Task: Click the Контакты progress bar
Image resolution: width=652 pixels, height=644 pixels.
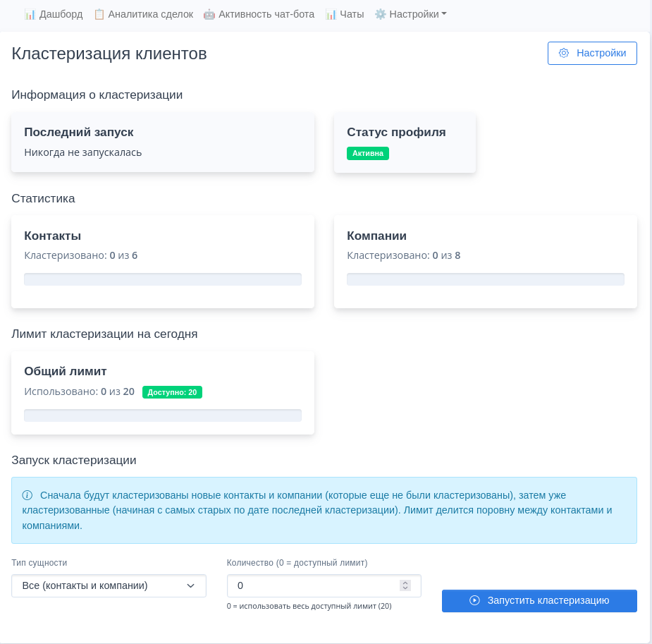Action: pos(163,279)
